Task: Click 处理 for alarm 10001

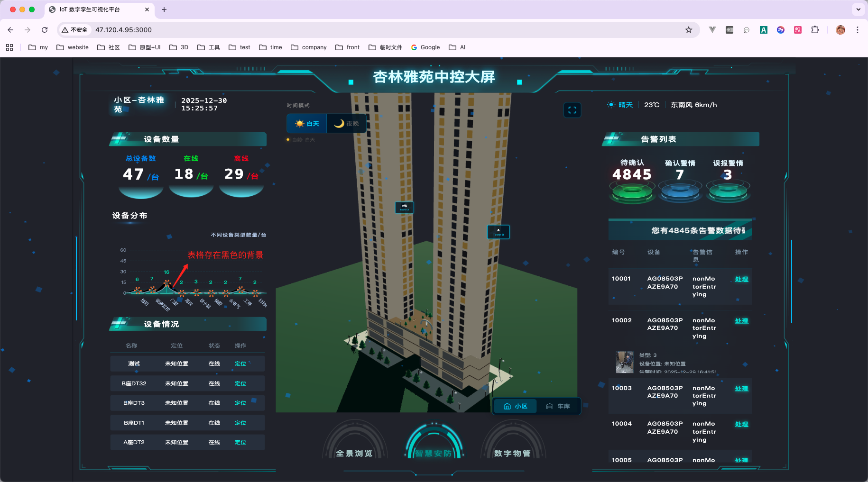Action: pos(741,279)
